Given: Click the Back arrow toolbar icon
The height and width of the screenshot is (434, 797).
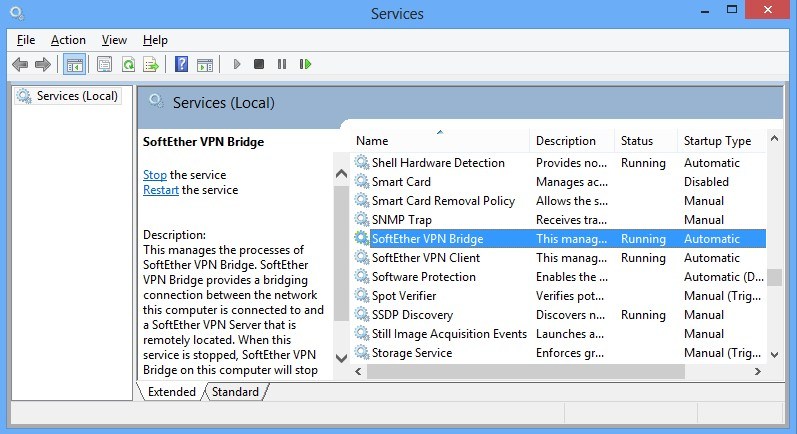Looking at the screenshot, I should click(x=20, y=64).
